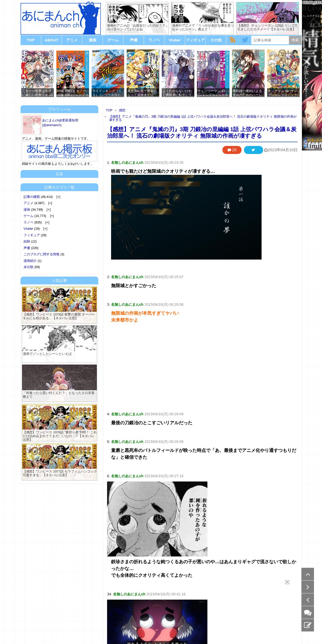Click the 鉄珍 manga panel image

[157, 519]
